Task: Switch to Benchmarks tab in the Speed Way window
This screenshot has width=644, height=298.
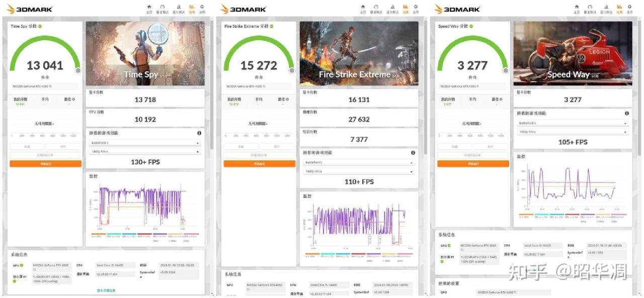Action: 590,9
